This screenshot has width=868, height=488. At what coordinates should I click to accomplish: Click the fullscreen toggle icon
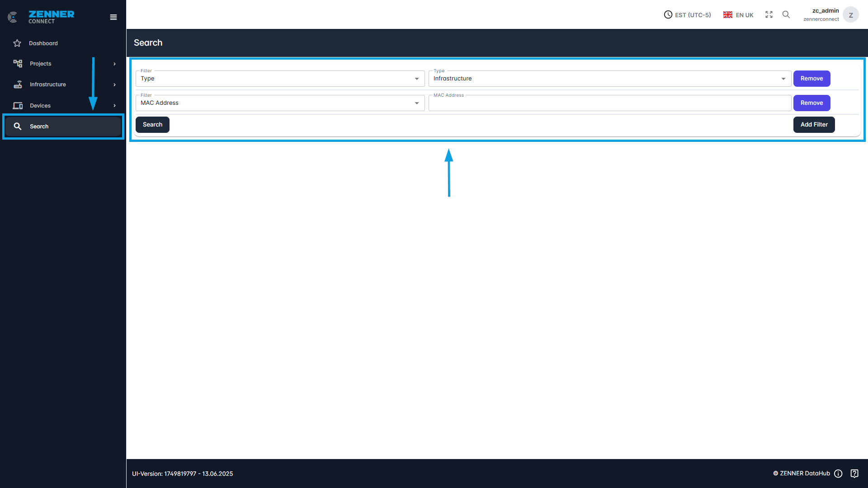769,15
